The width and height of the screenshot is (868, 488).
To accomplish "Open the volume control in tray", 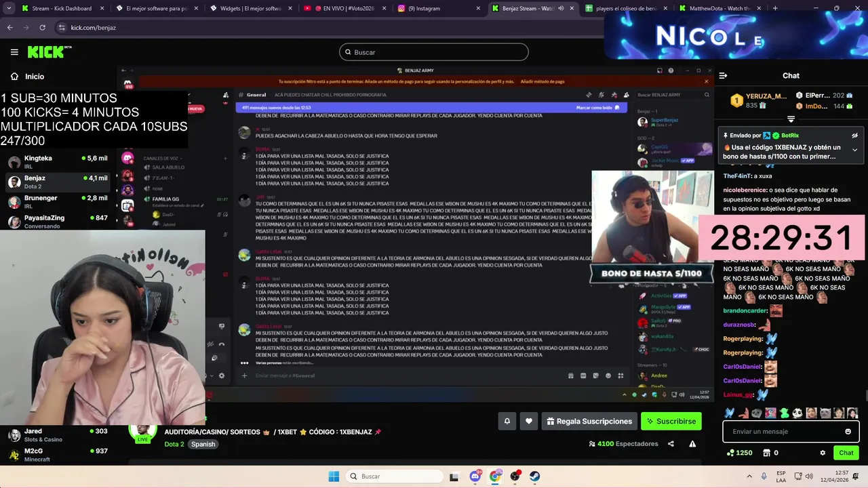I will (810, 476).
